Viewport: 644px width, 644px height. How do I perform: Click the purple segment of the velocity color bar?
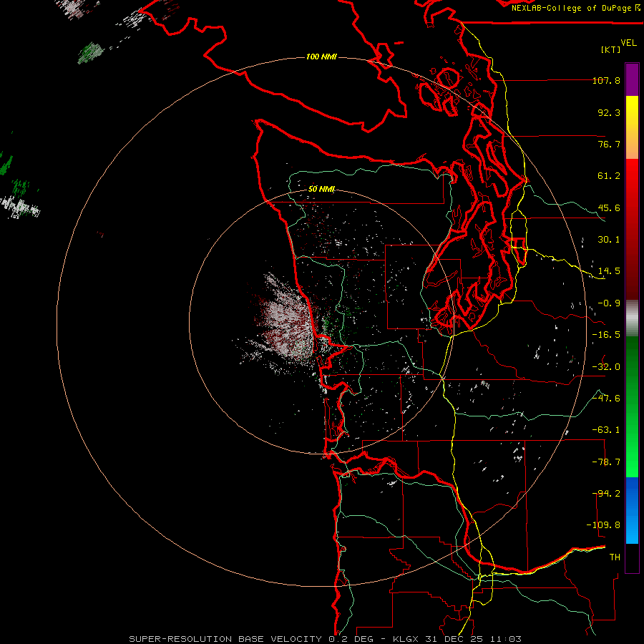coord(632,80)
